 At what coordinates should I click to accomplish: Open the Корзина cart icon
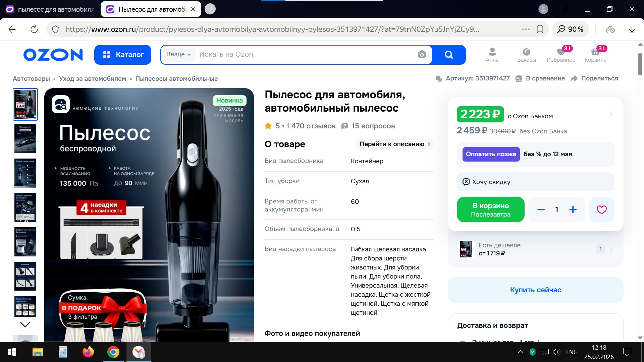[x=595, y=52]
